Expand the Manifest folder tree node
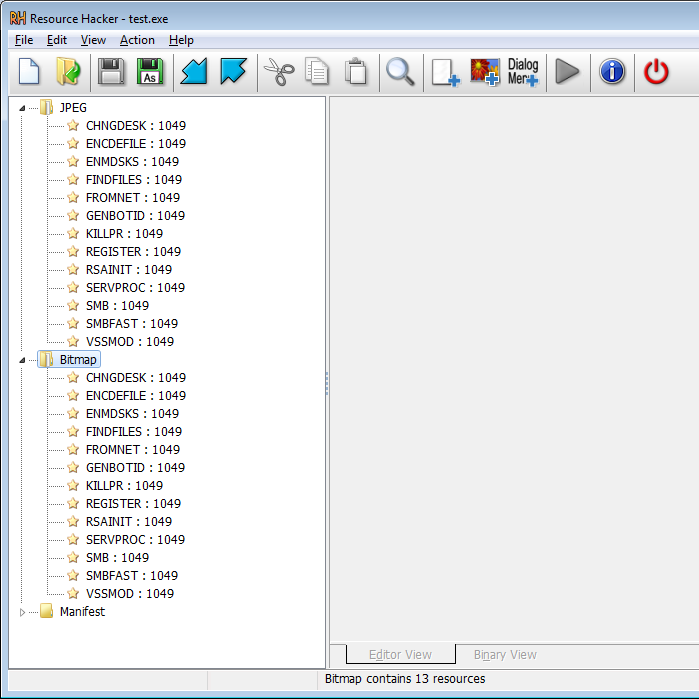Image resolution: width=699 pixels, height=699 pixels. (23, 612)
